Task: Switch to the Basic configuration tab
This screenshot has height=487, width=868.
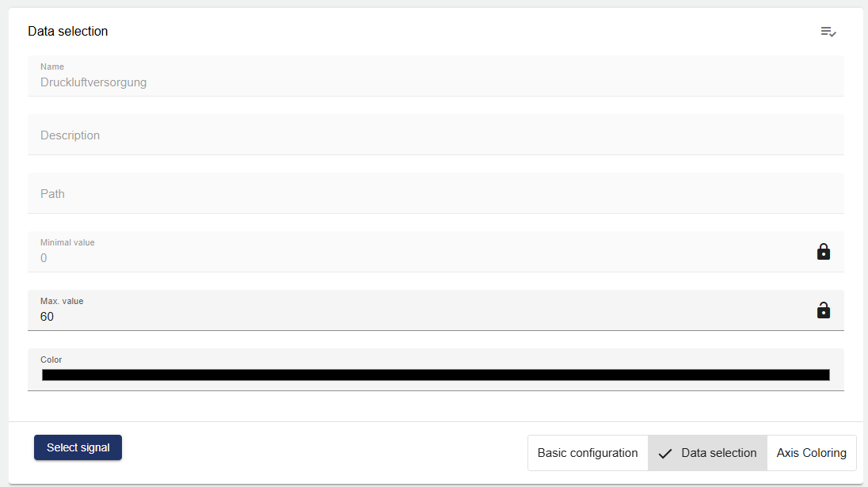Action: coord(588,453)
